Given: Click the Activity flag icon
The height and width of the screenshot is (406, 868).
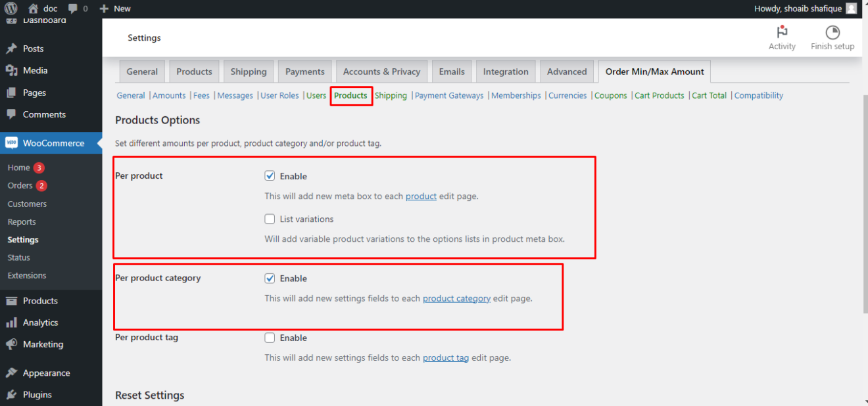Looking at the screenshot, I should 782,32.
